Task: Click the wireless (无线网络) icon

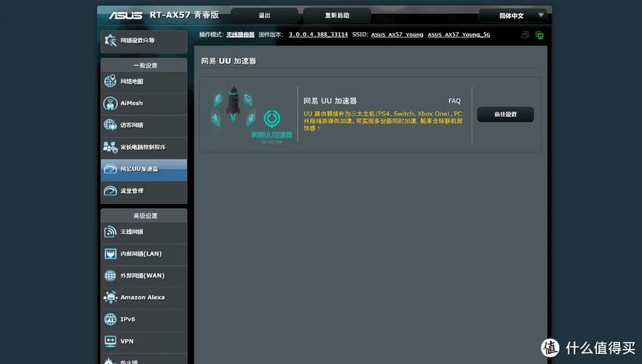Action: tap(110, 232)
